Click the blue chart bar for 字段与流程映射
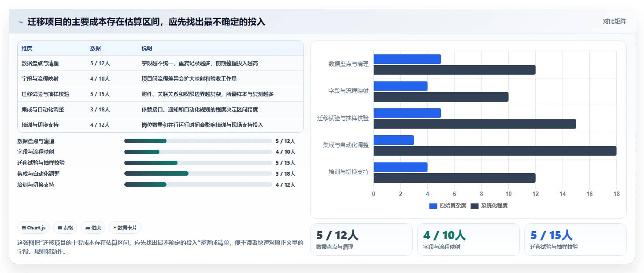The height and width of the screenshot is (273, 644). pos(400,86)
